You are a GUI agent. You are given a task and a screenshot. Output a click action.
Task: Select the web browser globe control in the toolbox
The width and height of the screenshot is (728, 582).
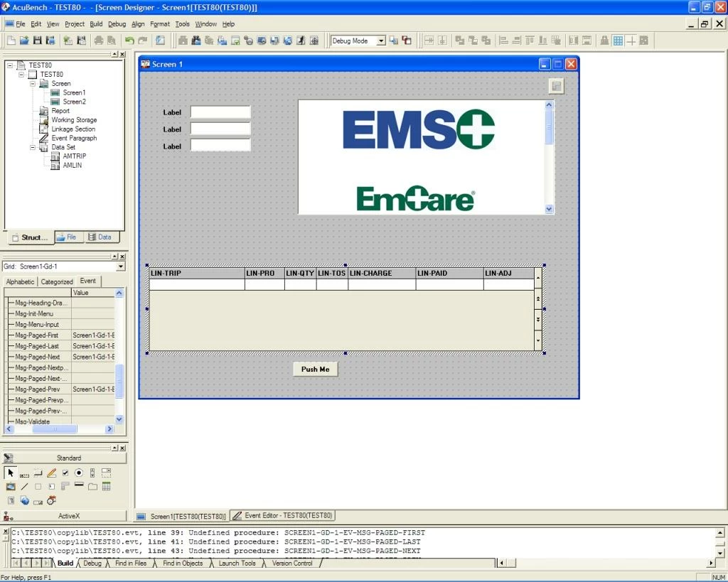tap(24, 500)
